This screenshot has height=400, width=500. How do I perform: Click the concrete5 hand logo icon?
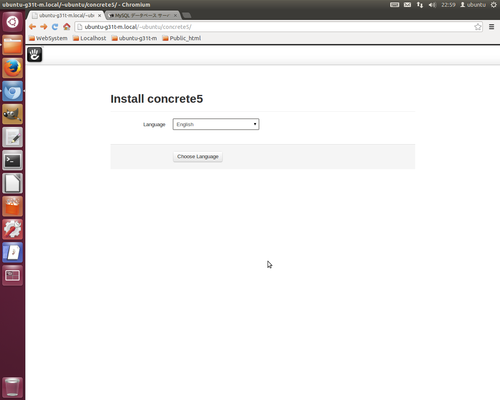(x=35, y=55)
